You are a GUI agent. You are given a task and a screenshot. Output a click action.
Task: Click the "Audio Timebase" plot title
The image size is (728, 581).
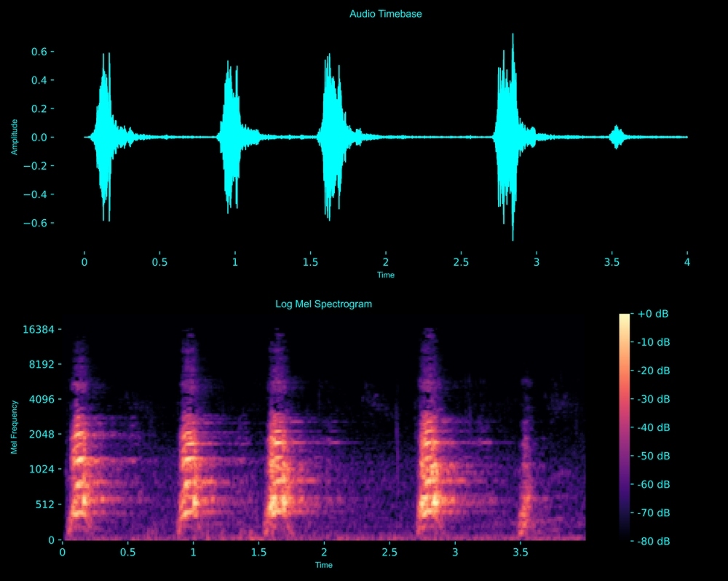(x=385, y=14)
